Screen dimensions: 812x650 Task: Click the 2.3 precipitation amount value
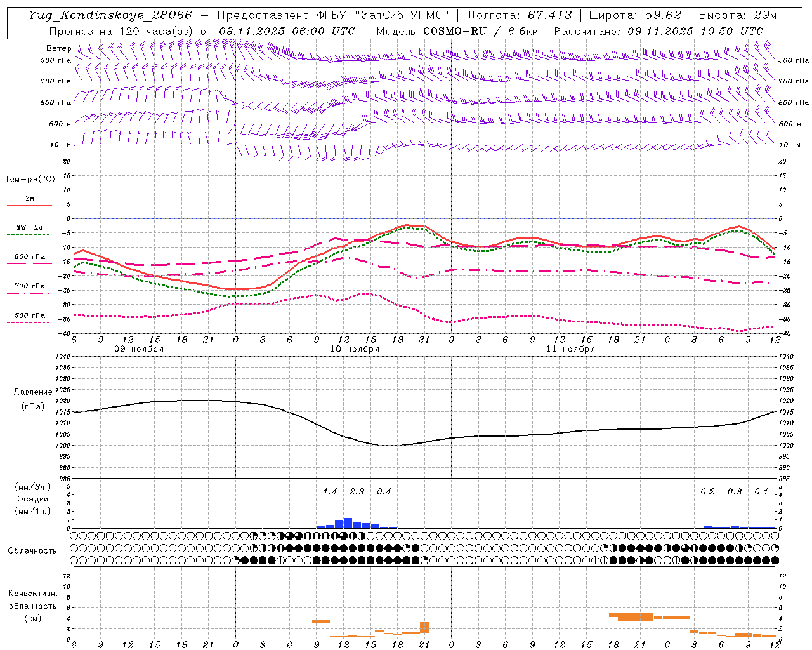[x=357, y=492]
